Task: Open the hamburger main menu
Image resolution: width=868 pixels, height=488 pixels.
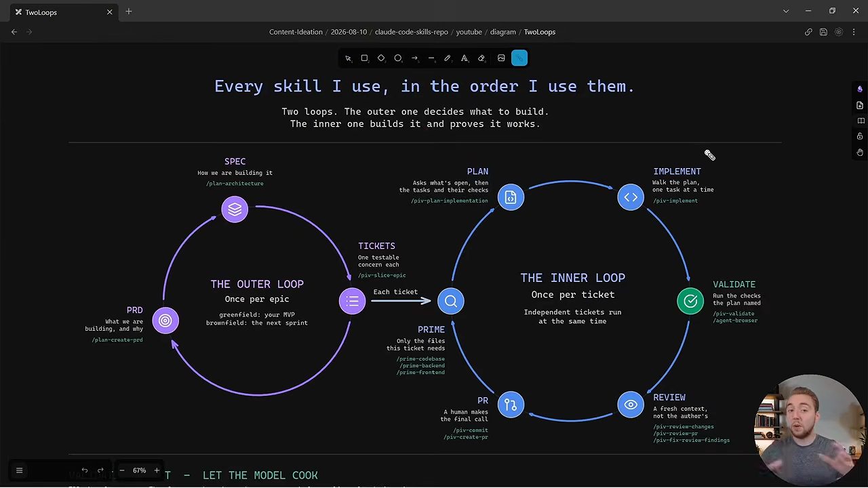Action: tap(19, 470)
